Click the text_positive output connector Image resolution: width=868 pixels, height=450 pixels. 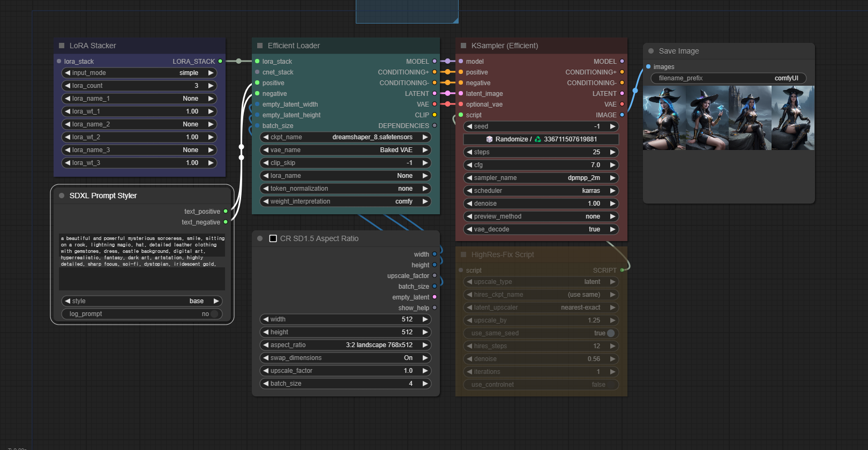coord(226,211)
